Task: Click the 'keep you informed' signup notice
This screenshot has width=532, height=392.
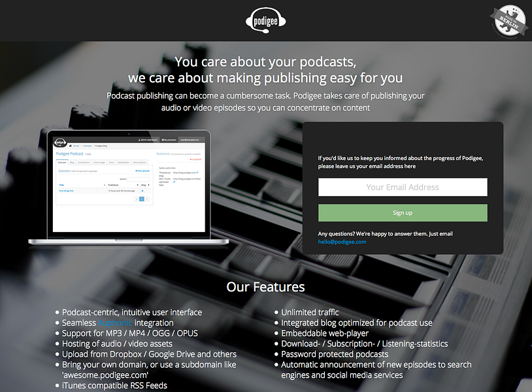Action: point(401,162)
